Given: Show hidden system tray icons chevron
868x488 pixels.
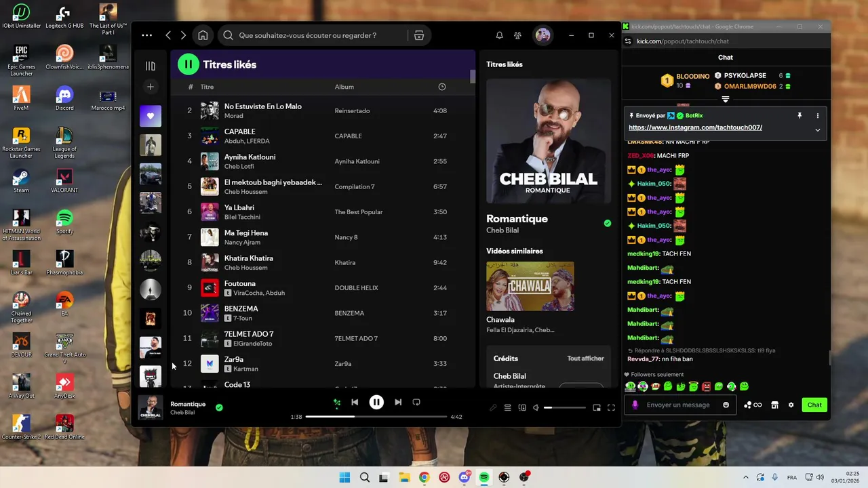Looking at the screenshot, I should click(x=746, y=477).
